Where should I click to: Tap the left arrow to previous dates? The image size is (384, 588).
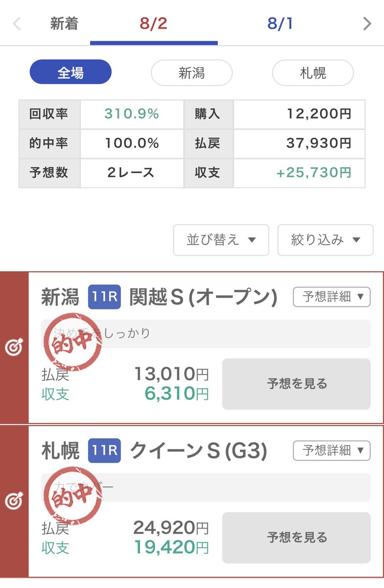pyautogui.click(x=17, y=24)
